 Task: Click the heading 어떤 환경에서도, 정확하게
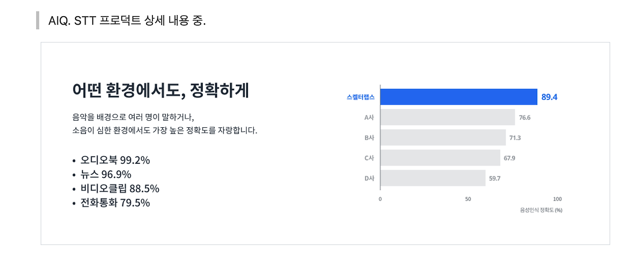click(160, 90)
